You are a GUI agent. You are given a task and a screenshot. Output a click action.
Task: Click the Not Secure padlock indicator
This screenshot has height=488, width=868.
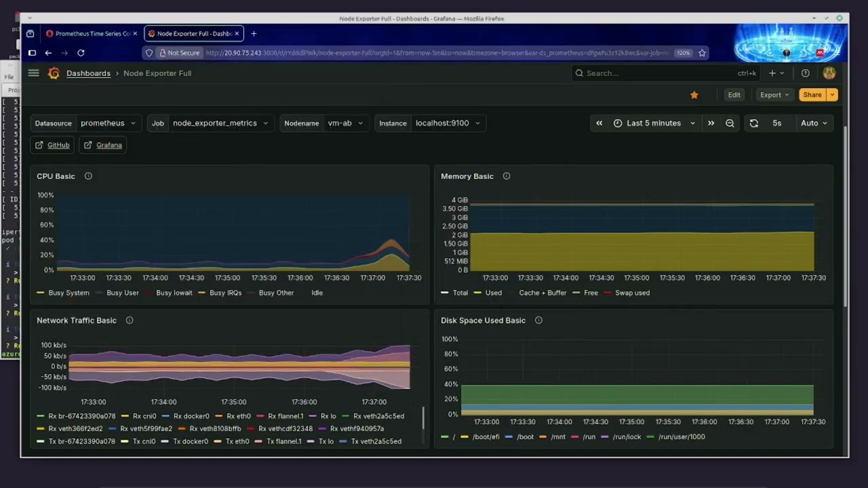click(x=179, y=53)
